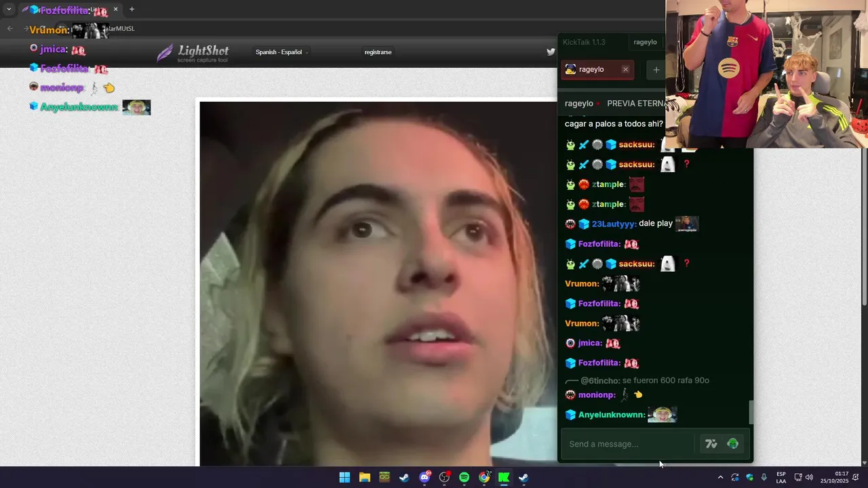Click username sacksuu in top chat message
This screenshot has height=488, width=868.
(636, 144)
